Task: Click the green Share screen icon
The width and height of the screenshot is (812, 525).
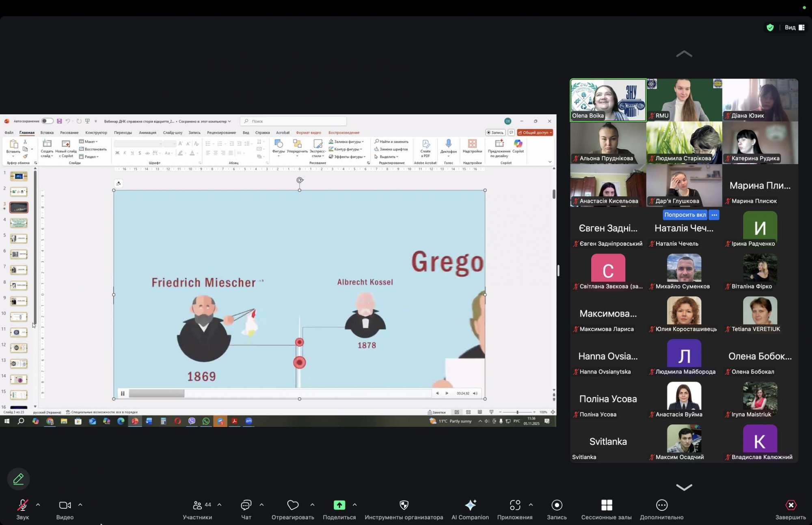Action: pyautogui.click(x=339, y=505)
